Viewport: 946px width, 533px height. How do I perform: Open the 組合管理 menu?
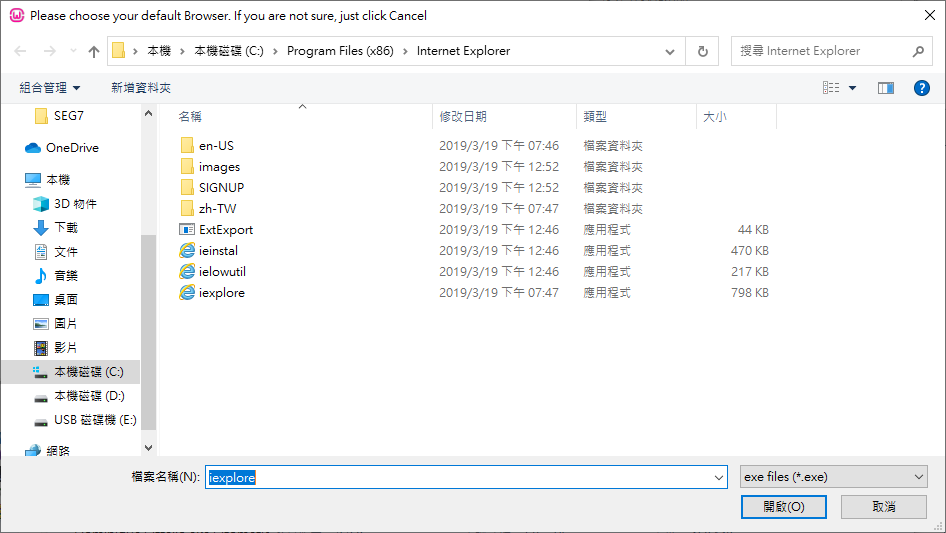(50, 88)
